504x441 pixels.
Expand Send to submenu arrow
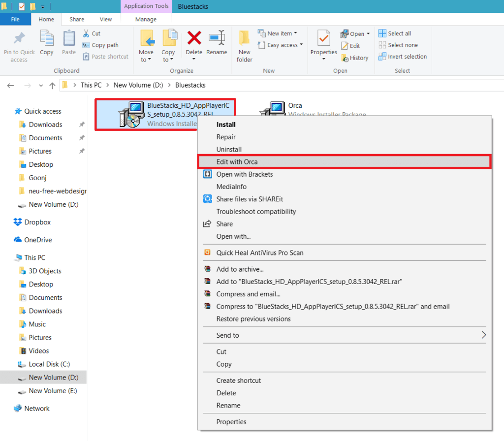coord(483,335)
